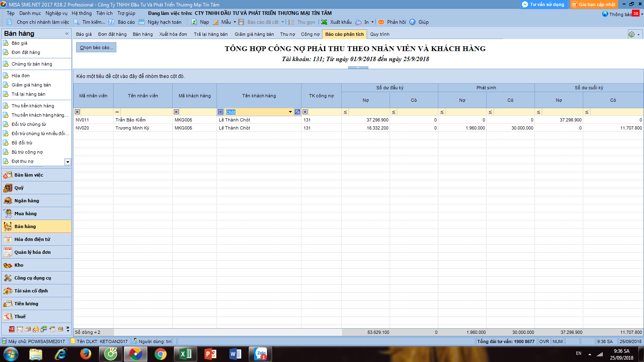Click Tìm kiếm search toolbar button
This screenshot has height=362, width=644.
coord(89,22)
